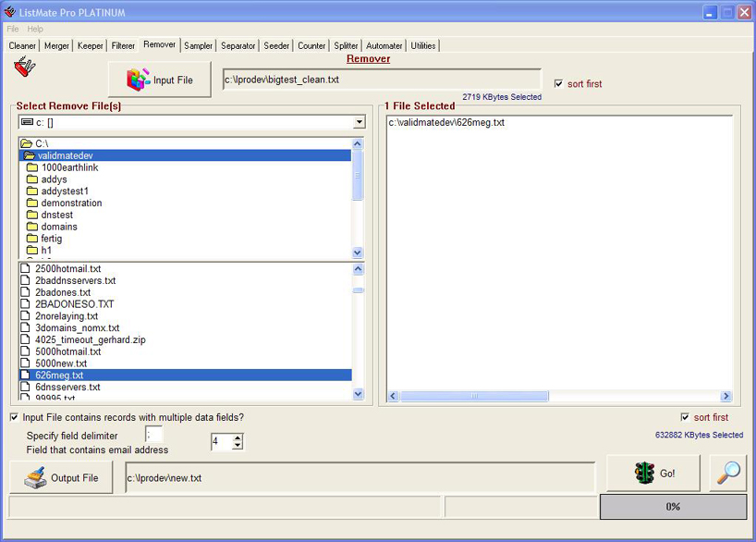Viewport: 756px width, 542px height.
Task: Toggle the top sort first checkbox
Action: click(x=558, y=84)
